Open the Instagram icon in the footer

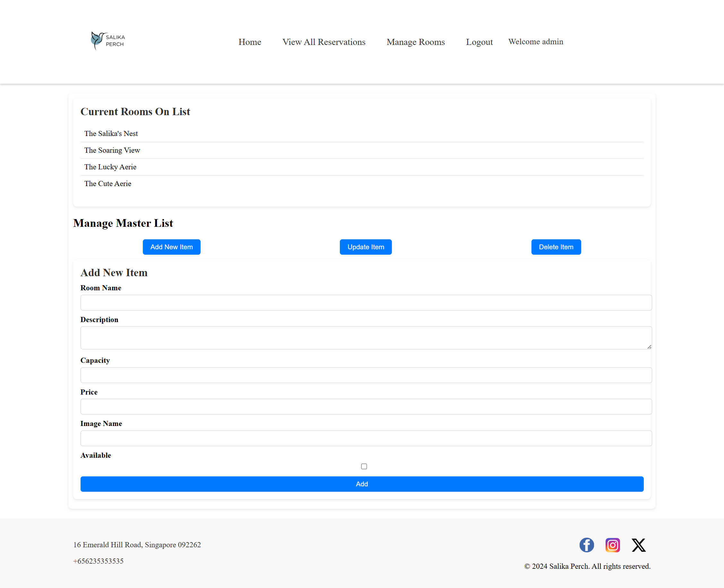click(x=613, y=545)
